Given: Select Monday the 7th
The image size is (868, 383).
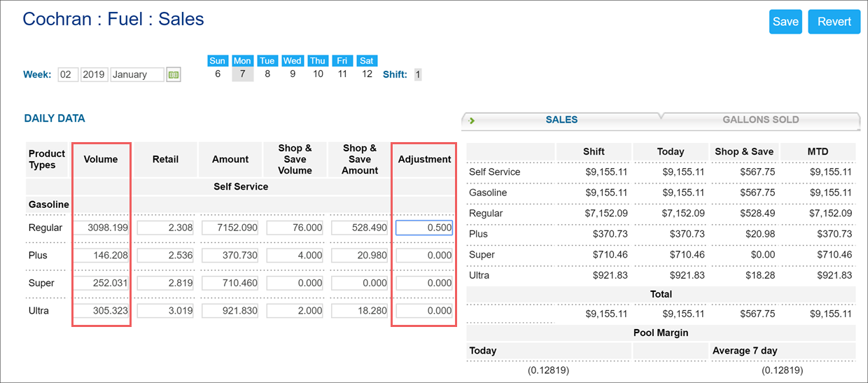Looking at the screenshot, I should coord(243,68).
